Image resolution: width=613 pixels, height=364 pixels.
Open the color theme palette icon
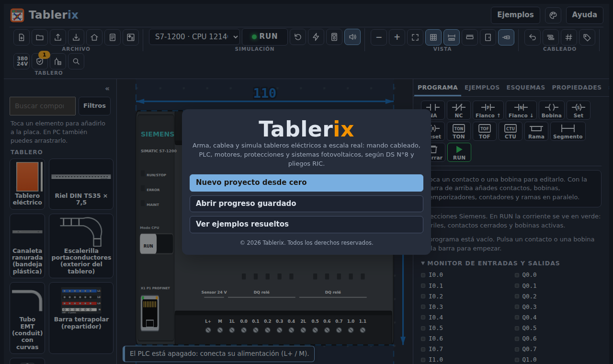click(x=553, y=15)
